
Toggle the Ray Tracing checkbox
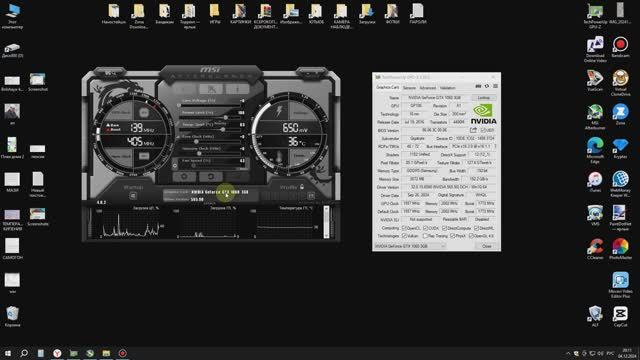pyautogui.click(x=425, y=236)
